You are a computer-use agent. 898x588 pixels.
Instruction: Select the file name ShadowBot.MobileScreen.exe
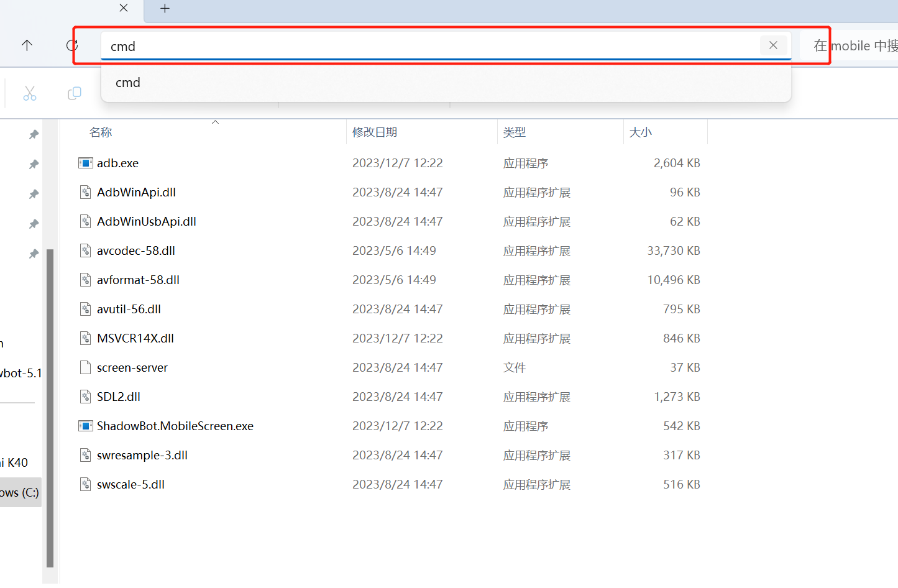click(175, 426)
